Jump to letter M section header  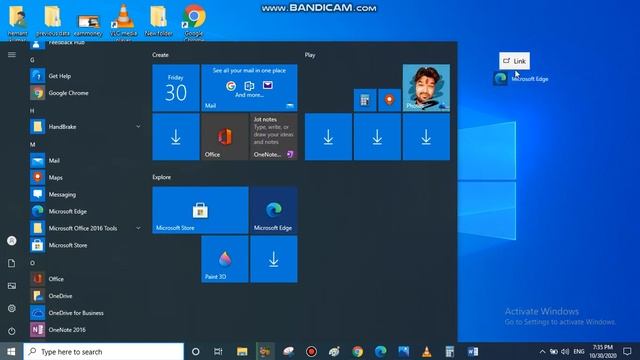click(x=33, y=144)
